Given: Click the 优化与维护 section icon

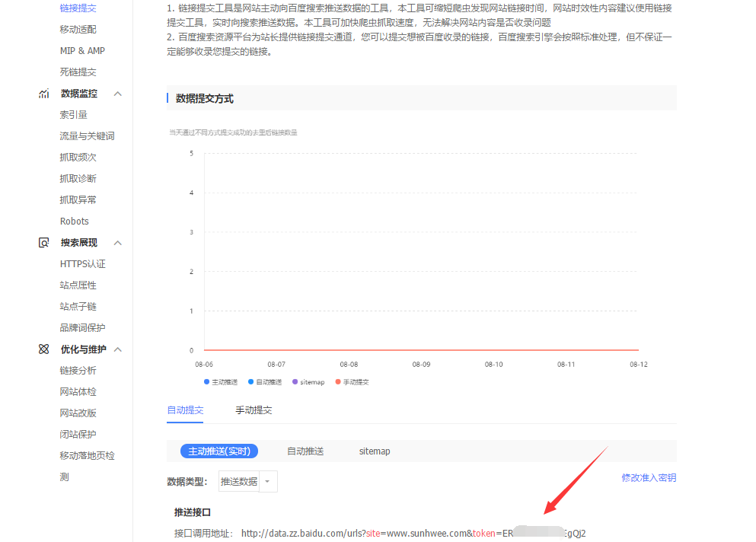Looking at the screenshot, I should pyautogui.click(x=44, y=349).
